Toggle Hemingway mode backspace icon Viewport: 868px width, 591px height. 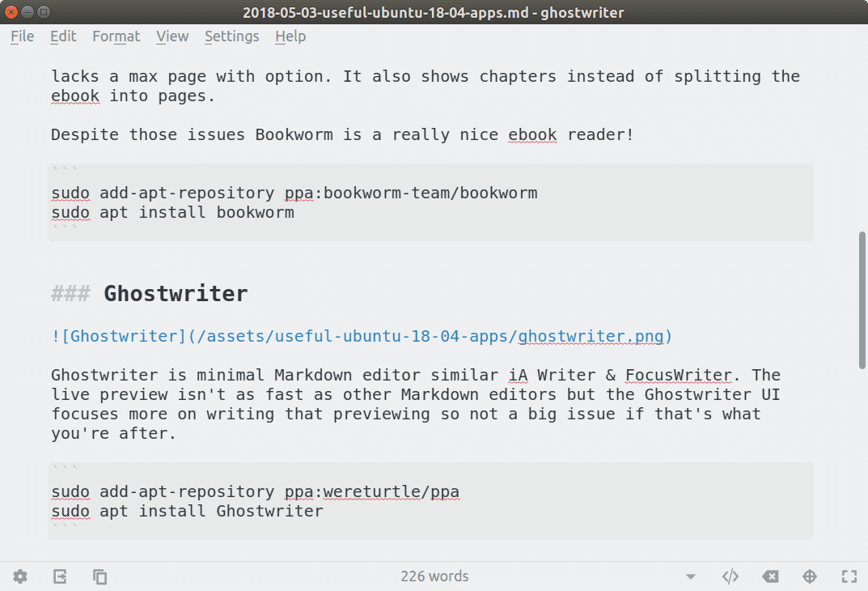tap(770, 576)
